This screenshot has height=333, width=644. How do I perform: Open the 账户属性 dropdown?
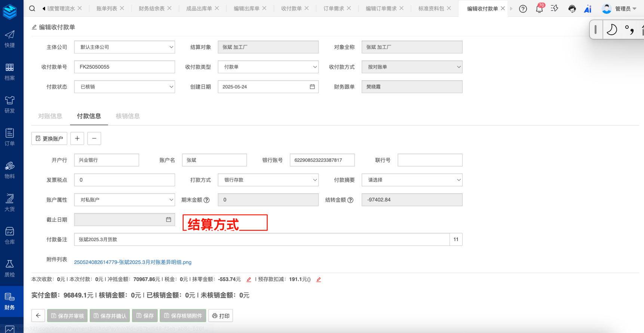pos(125,200)
